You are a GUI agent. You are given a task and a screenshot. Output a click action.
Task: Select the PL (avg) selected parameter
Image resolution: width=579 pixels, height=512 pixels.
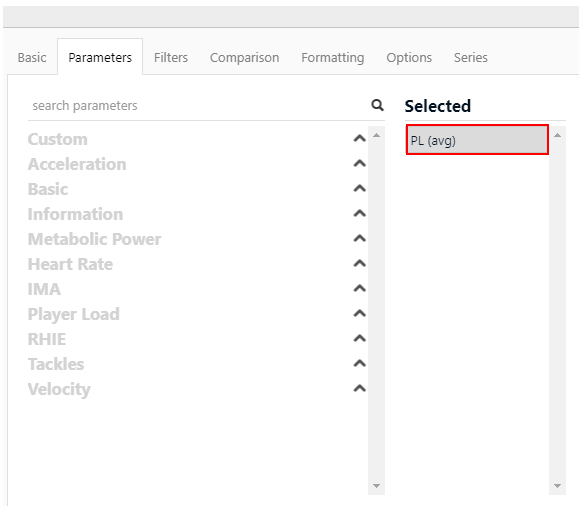(x=477, y=140)
